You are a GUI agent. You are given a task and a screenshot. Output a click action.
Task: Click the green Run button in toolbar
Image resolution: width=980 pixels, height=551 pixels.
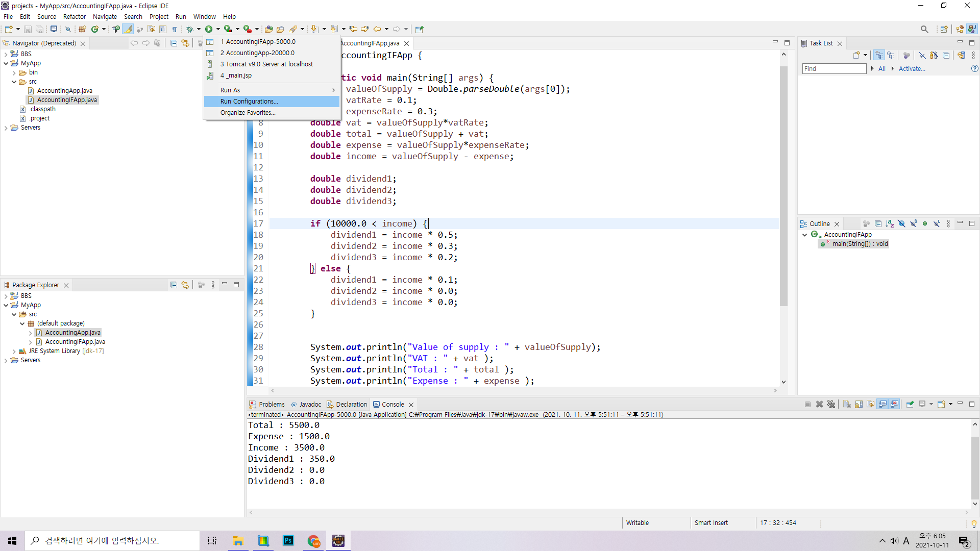[209, 29]
